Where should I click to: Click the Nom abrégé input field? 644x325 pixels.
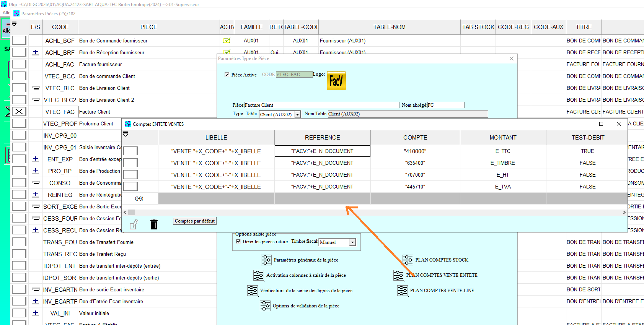(445, 105)
